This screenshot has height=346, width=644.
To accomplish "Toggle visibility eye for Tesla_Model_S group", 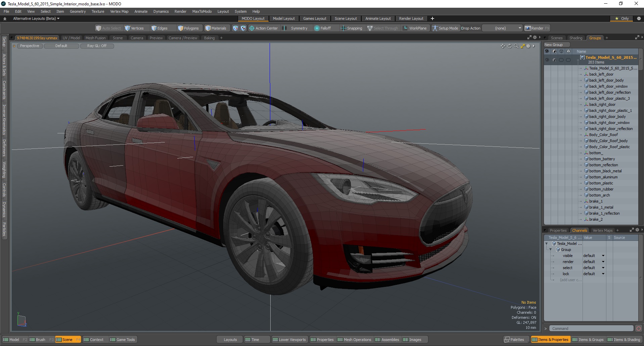I will [x=547, y=60].
